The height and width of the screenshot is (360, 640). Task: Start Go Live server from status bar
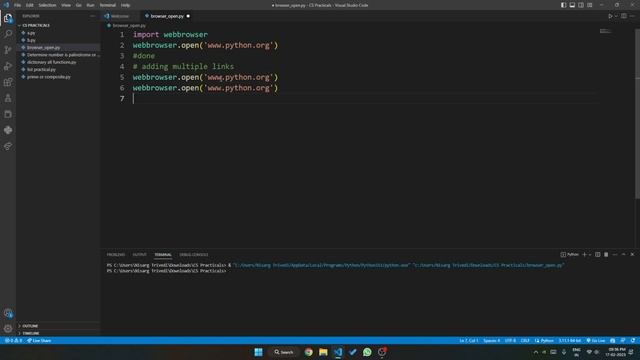[596, 340]
